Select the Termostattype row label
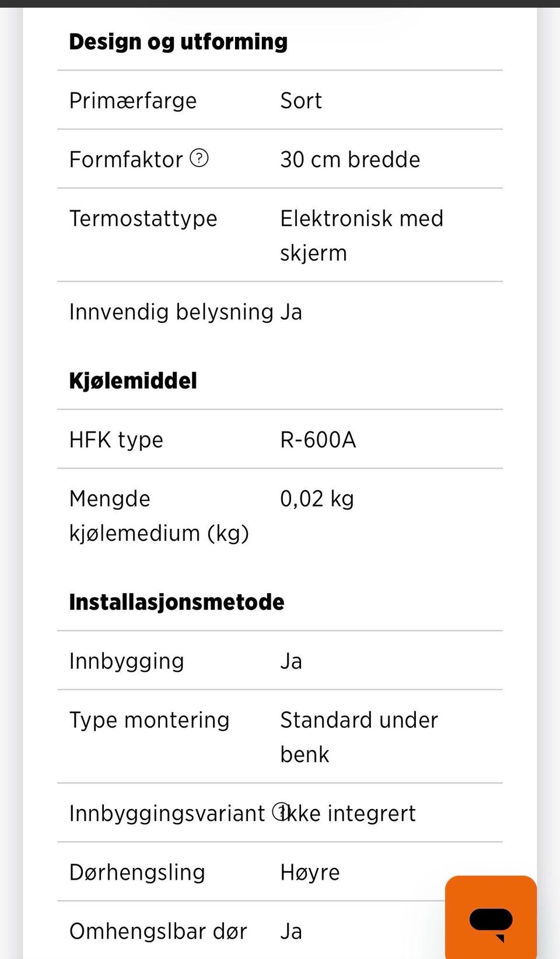The width and height of the screenshot is (560, 959). tap(143, 218)
